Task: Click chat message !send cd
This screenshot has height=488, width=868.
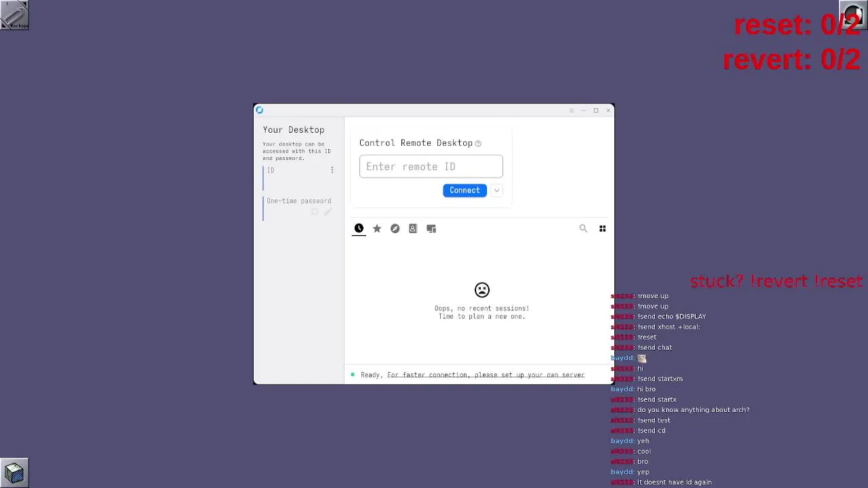Action: [651, 430]
